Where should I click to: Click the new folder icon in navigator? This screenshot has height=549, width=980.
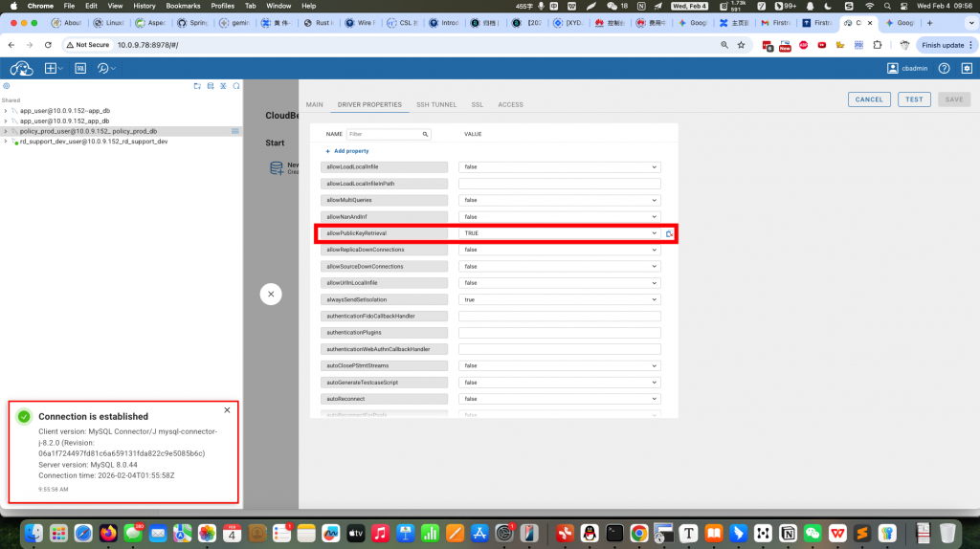click(197, 86)
